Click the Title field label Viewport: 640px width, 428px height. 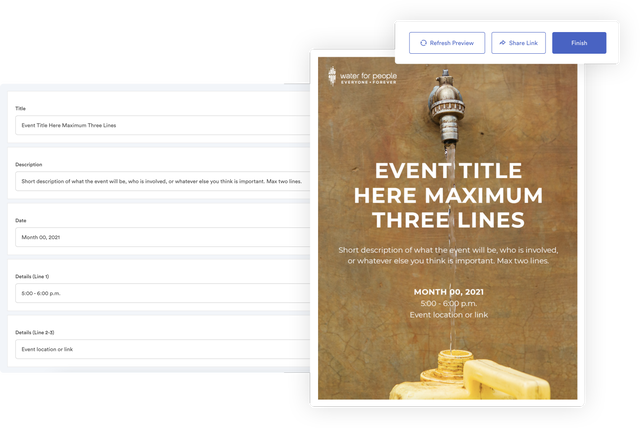pyautogui.click(x=21, y=108)
